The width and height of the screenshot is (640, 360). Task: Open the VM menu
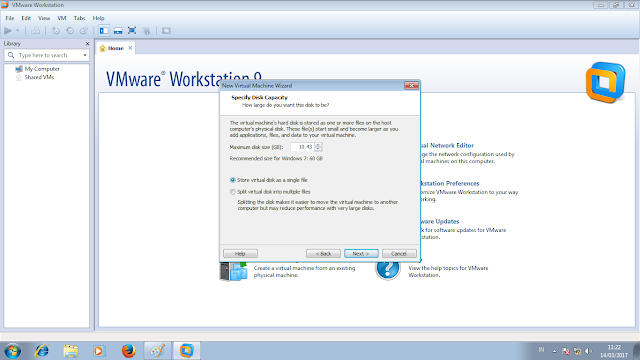[62, 18]
